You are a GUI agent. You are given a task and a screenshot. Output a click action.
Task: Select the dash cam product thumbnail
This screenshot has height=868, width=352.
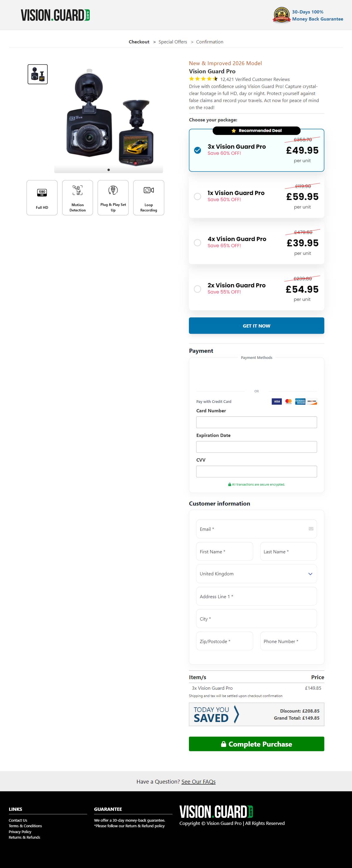click(38, 74)
